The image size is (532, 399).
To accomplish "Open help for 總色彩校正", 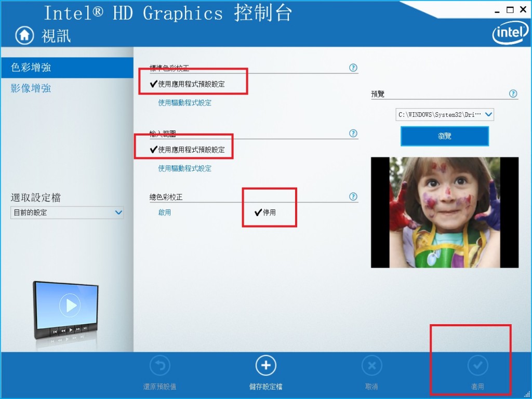I will point(353,196).
